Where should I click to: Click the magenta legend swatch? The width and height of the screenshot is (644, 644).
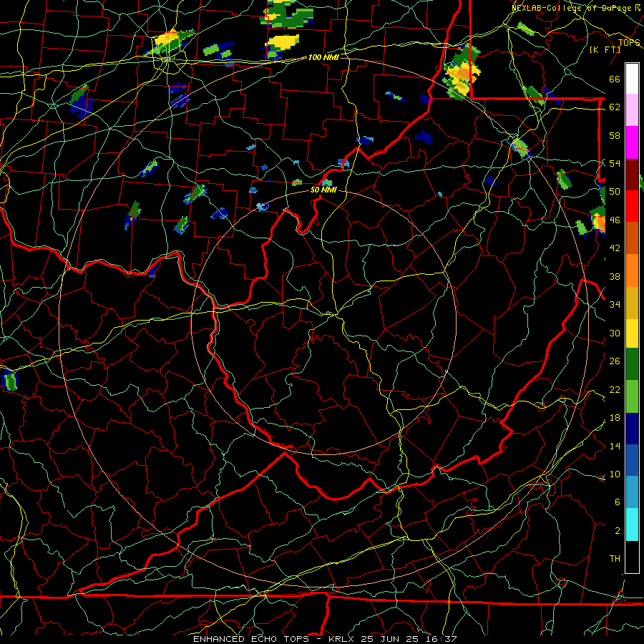[x=632, y=142]
